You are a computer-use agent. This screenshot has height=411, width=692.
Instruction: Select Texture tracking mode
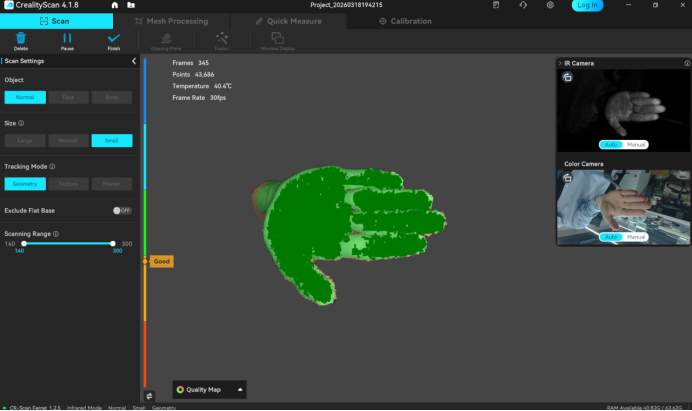click(68, 184)
